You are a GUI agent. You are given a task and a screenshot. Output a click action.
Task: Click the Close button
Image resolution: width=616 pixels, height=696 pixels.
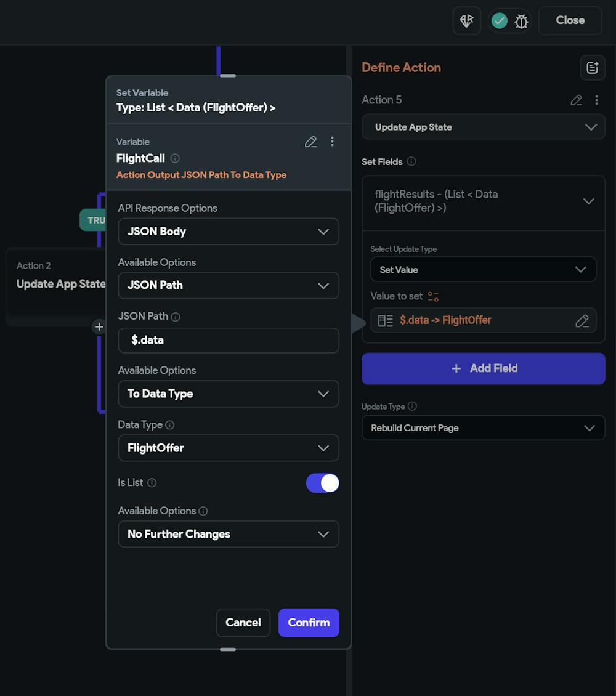[570, 20]
